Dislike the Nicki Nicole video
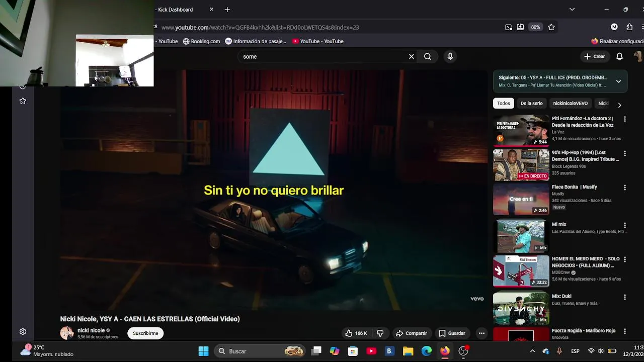The width and height of the screenshot is (644, 362). click(x=380, y=333)
